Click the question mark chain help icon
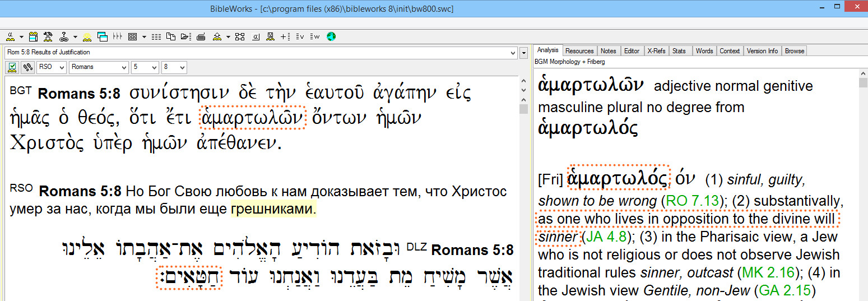 [x=63, y=37]
